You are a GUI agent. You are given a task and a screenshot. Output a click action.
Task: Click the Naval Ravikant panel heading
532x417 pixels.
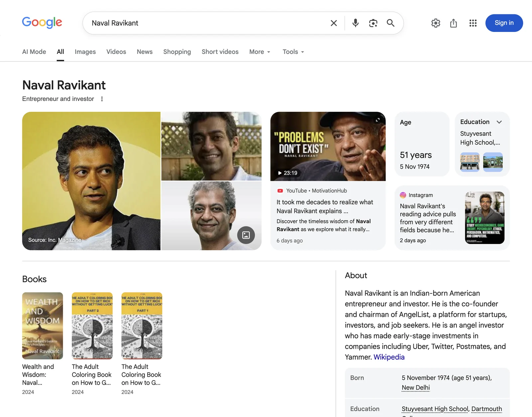point(64,85)
